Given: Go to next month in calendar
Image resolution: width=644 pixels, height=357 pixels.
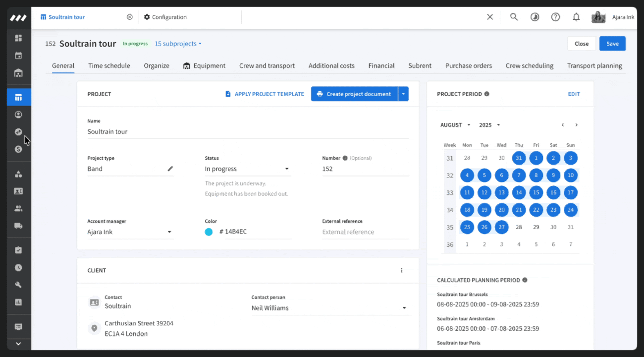Looking at the screenshot, I should click(x=576, y=125).
